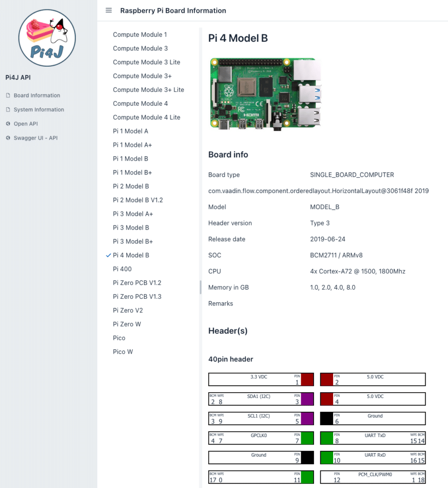The height and width of the screenshot is (488, 448).
Task: Select Pi 3 Model B
Action: pos(131,227)
